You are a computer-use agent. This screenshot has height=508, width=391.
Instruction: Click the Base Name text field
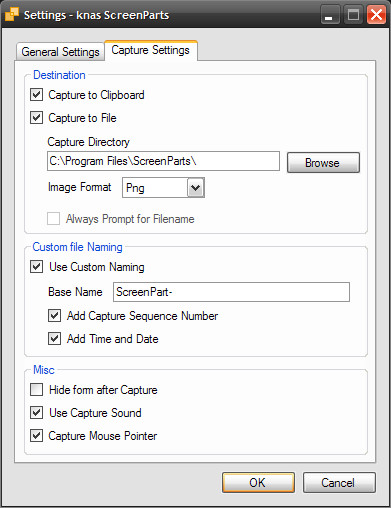(231, 292)
